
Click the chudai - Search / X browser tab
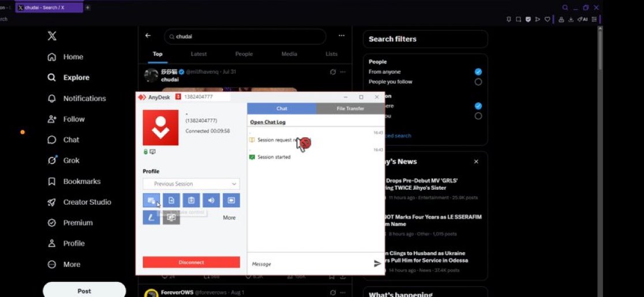[x=49, y=7]
